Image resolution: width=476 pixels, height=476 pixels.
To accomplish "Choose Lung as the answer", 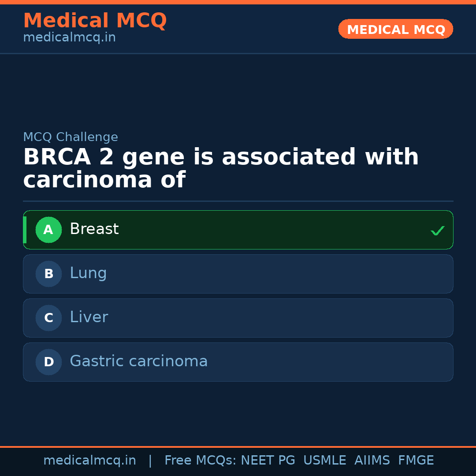I will pyautogui.click(x=238, y=274).
